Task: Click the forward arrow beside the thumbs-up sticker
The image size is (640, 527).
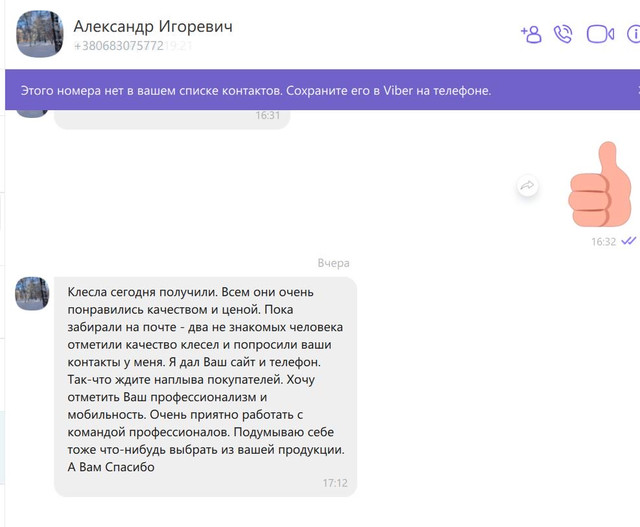Action: coord(527,186)
